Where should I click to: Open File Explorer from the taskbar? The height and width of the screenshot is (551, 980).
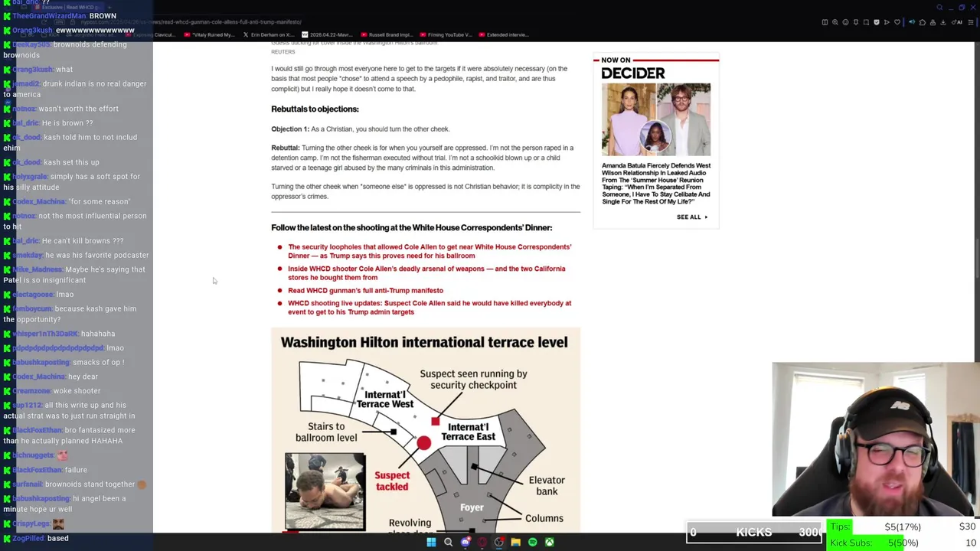[x=515, y=542]
